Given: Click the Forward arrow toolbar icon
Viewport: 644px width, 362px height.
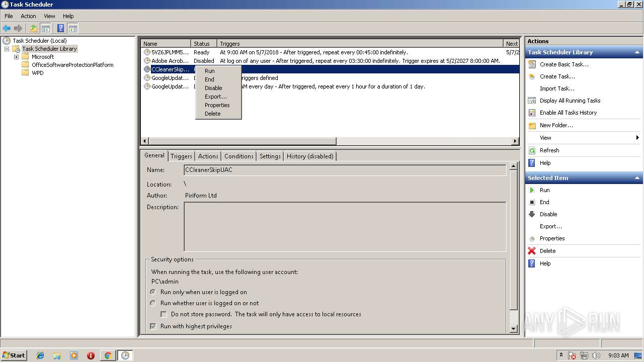Looking at the screenshot, I should point(18,29).
